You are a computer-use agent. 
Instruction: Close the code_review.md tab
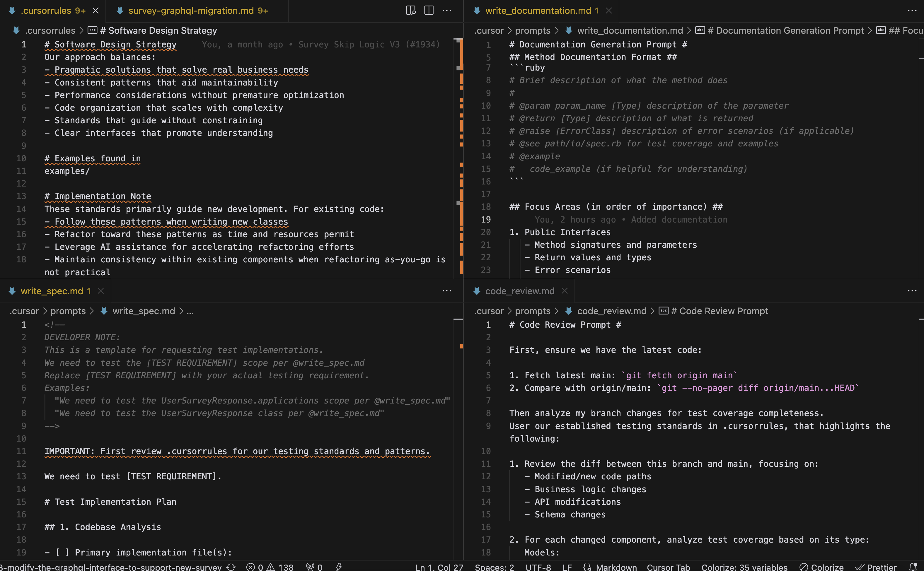[x=565, y=291]
